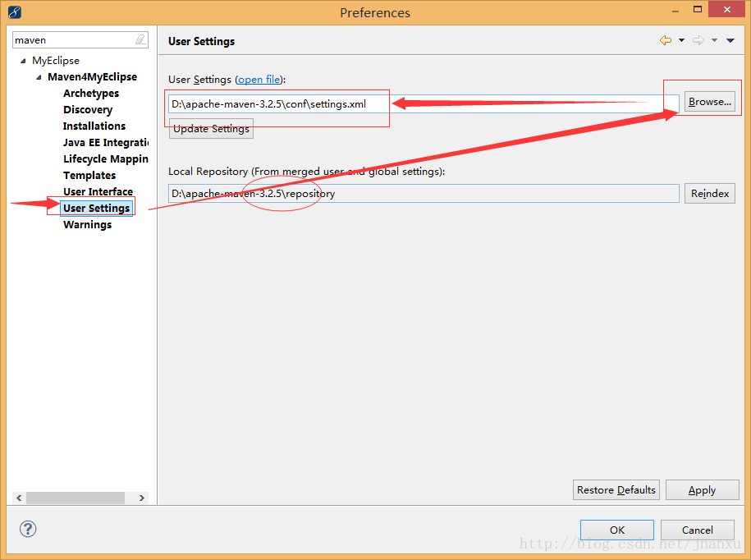Open the Warnings preferences page

click(87, 225)
